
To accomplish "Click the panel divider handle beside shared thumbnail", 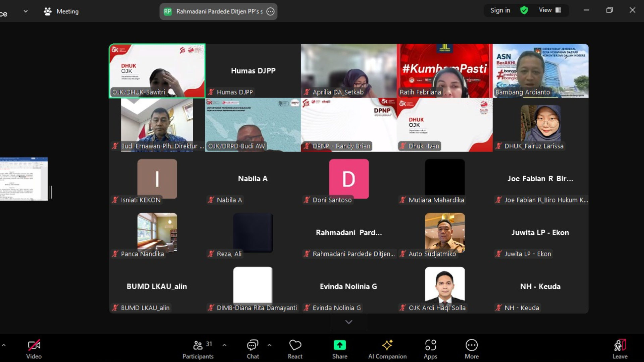I will click(x=51, y=192).
